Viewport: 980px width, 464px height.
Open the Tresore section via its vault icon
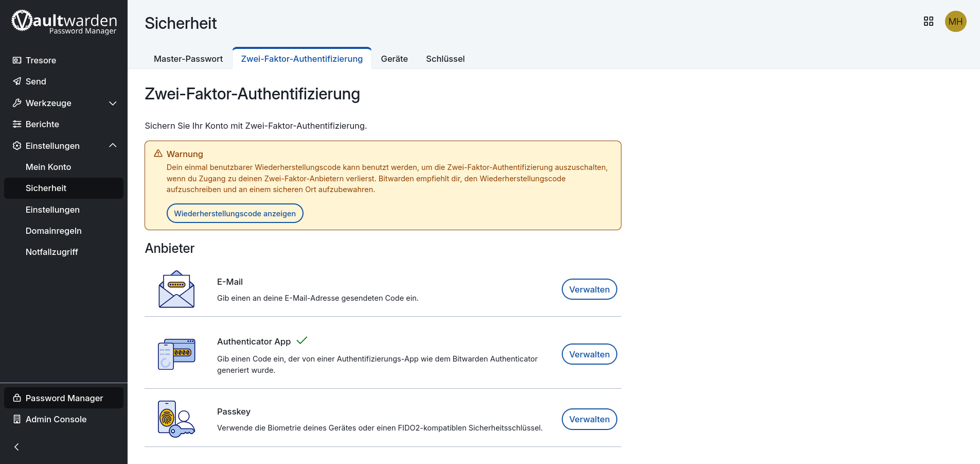17,60
